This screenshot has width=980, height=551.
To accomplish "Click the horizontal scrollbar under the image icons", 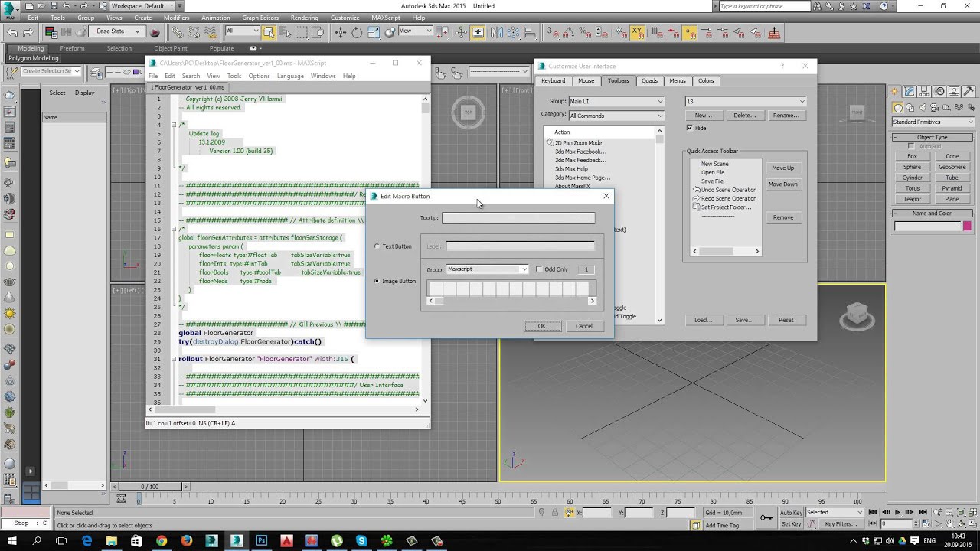I will [511, 301].
